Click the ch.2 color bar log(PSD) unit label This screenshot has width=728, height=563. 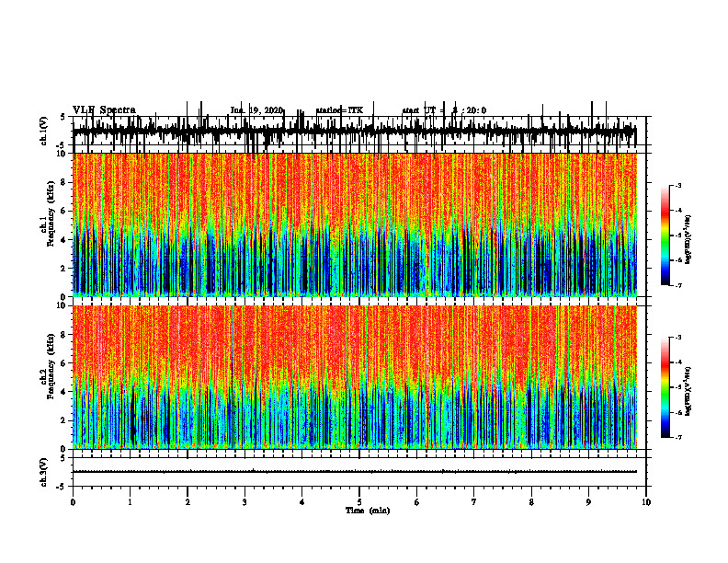coord(688,392)
